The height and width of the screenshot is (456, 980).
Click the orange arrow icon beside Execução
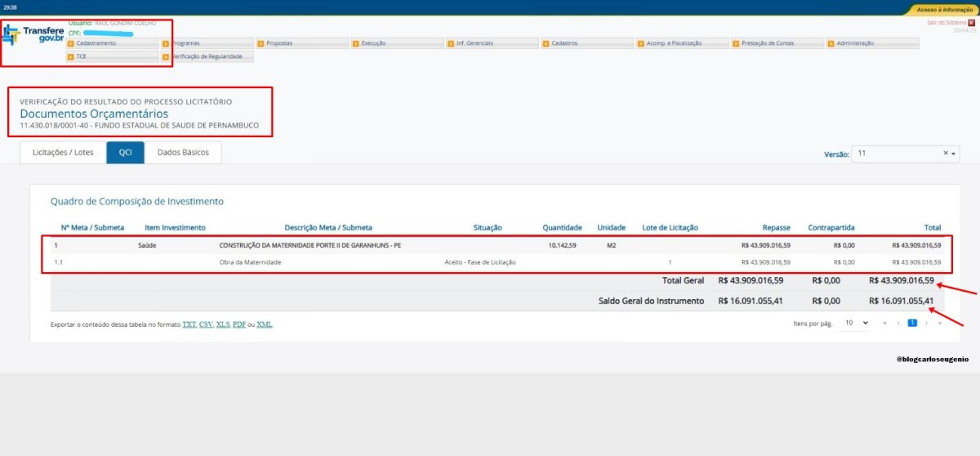356,43
